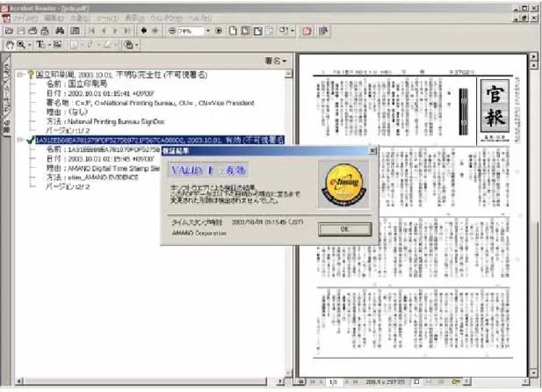Open the stamp tool dropdown in second toolbar
This screenshot has width=542, height=392.
point(136,45)
